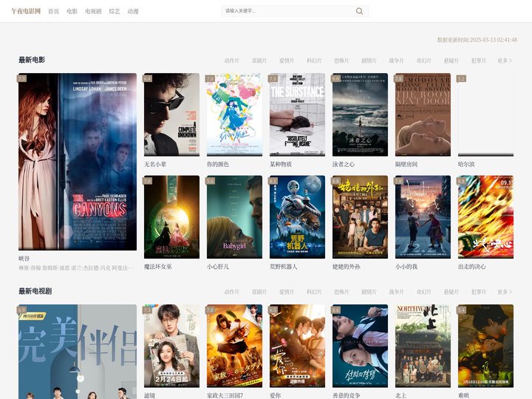Click the 最新电影 section heading
Screen dimensions: 532x399
[x=32, y=60]
